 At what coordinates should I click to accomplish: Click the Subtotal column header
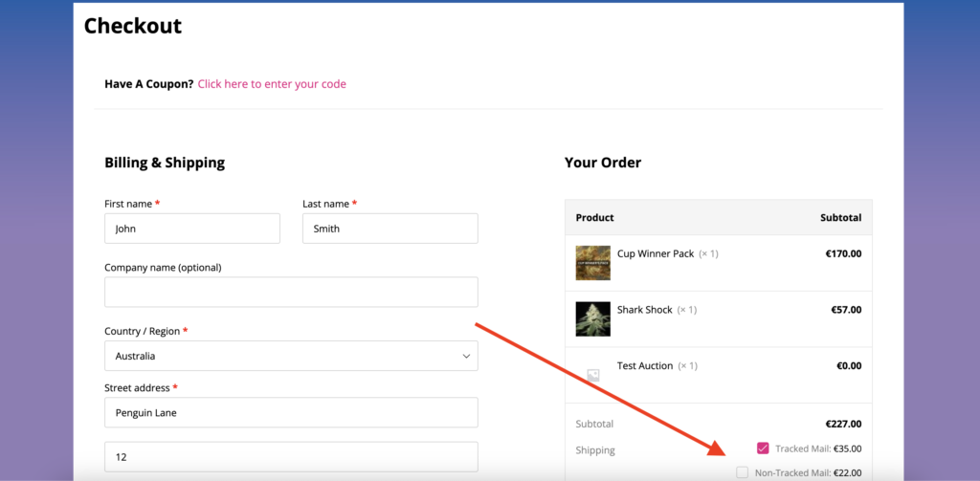(x=840, y=218)
